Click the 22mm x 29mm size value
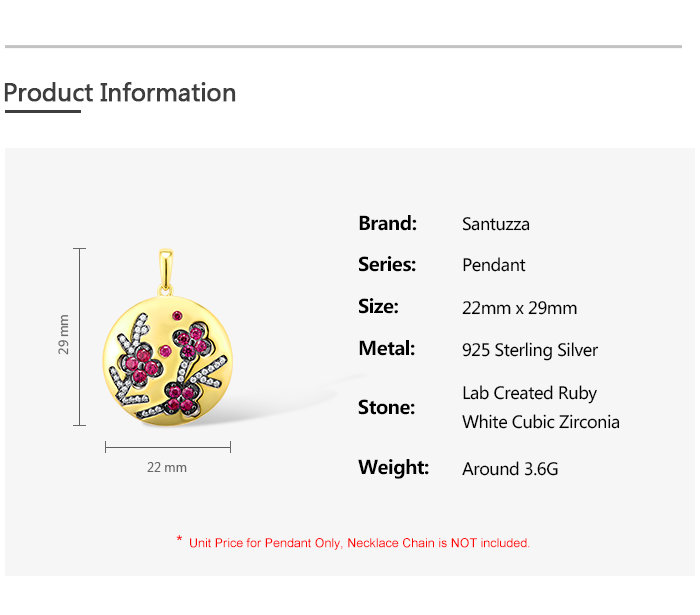The image size is (700, 615). click(519, 308)
